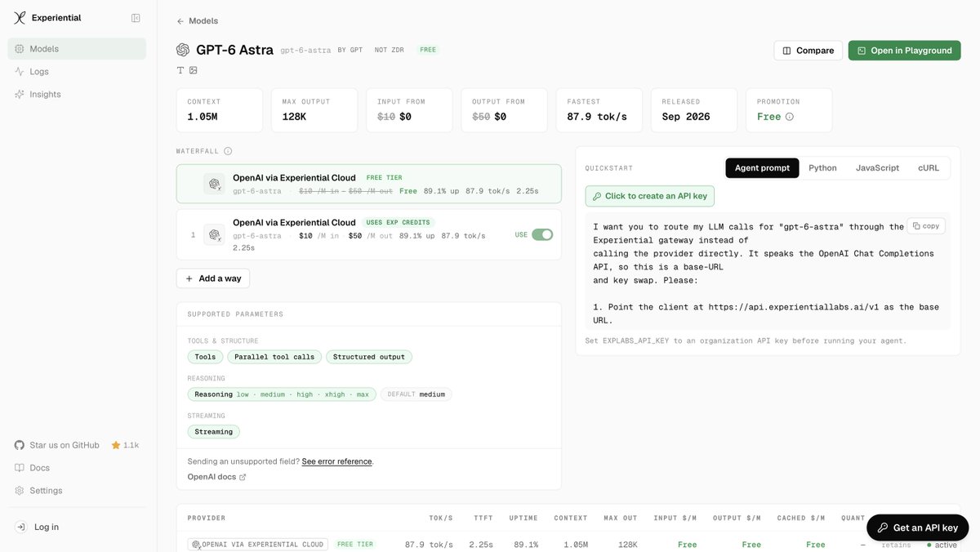
Task: Click the Context 1.05M stat card
Action: tap(220, 110)
